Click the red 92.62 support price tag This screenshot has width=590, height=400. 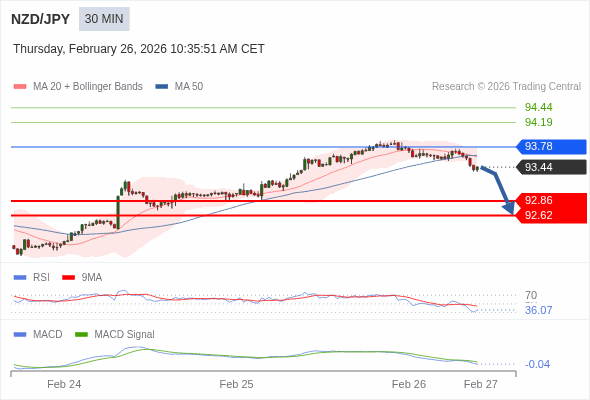point(552,216)
